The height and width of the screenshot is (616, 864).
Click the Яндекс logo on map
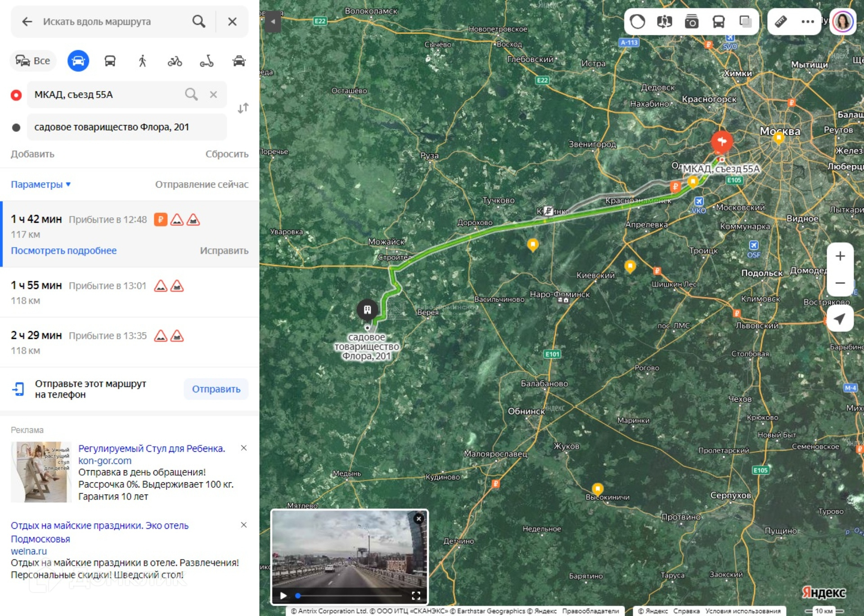click(823, 593)
